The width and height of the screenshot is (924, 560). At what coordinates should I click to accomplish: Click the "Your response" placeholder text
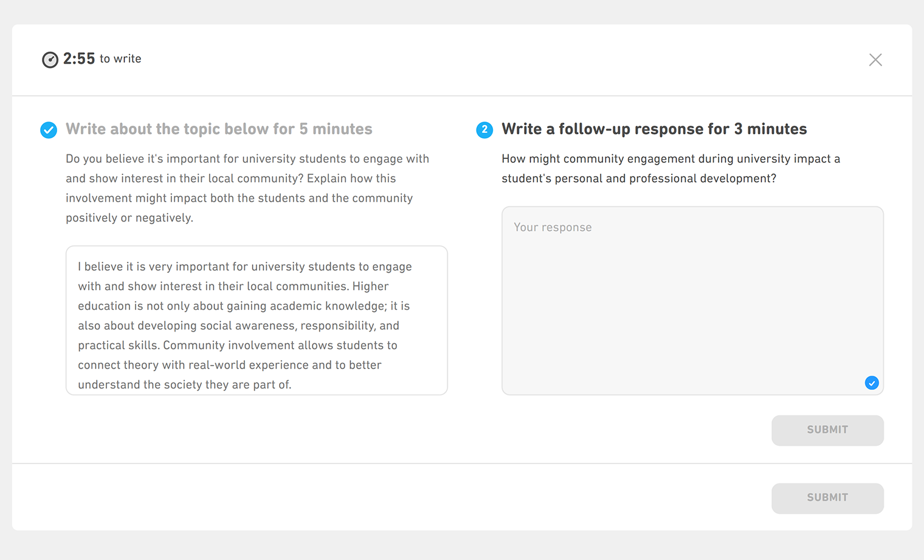(553, 227)
